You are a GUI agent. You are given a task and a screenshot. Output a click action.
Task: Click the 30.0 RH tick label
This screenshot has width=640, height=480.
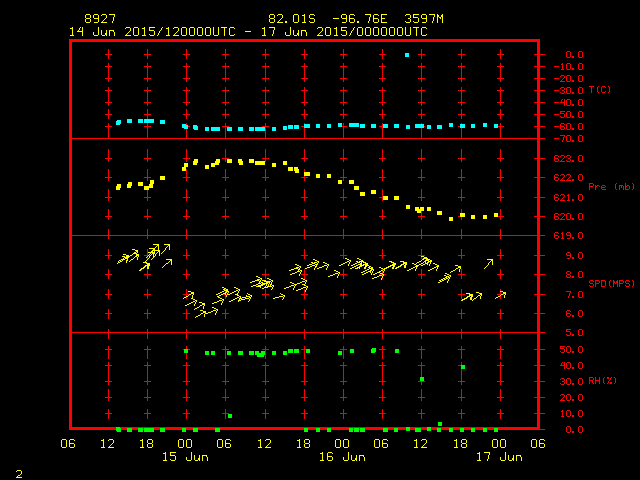point(571,382)
